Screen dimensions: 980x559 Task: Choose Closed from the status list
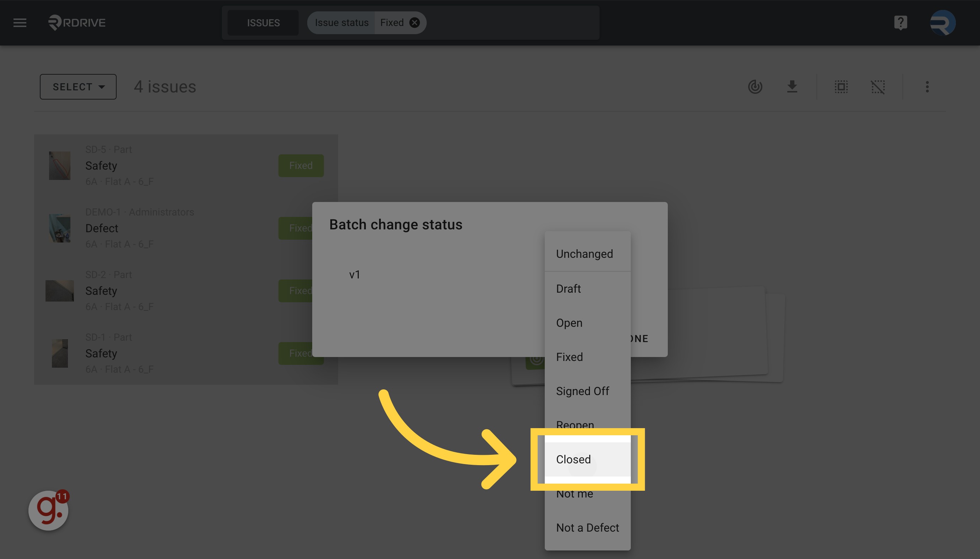(587, 459)
